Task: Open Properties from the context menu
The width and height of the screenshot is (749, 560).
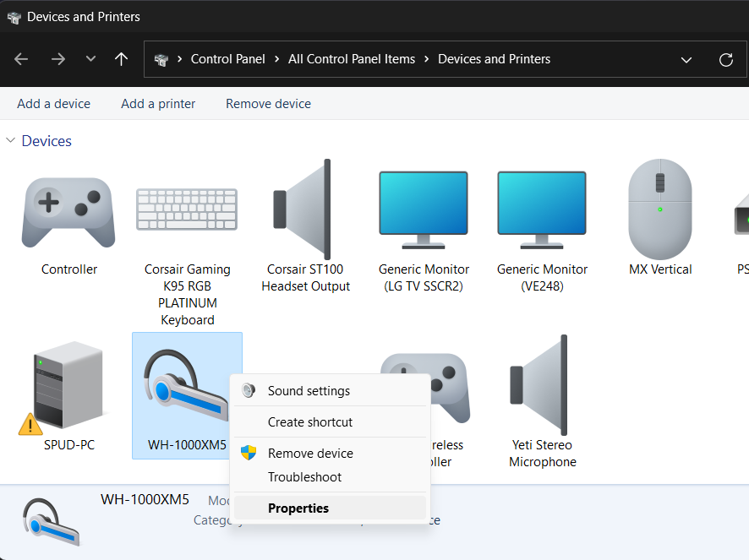Action: click(298, 508)
